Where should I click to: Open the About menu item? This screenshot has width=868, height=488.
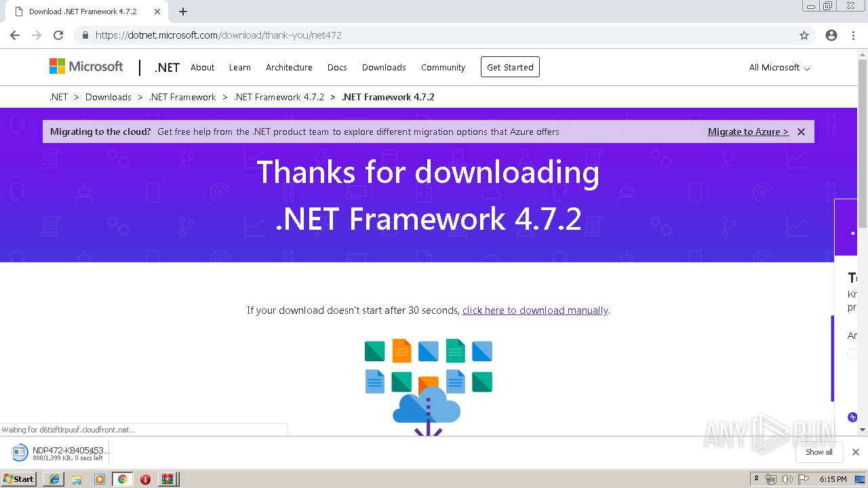pyautogui.click(x=202, y=67)
